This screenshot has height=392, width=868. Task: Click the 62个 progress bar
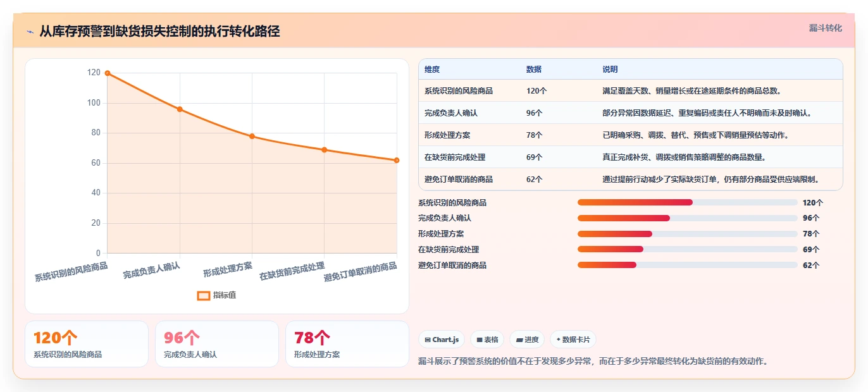coord(687,266)
